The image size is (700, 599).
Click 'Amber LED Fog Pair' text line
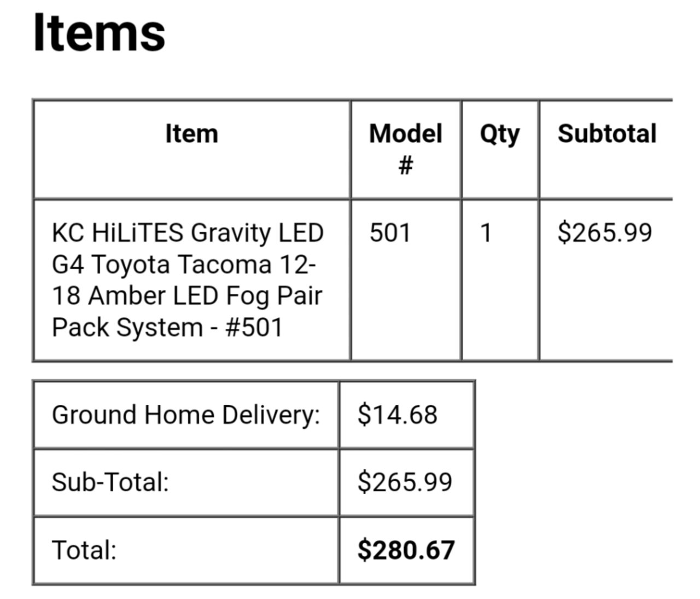coord(205,296)
